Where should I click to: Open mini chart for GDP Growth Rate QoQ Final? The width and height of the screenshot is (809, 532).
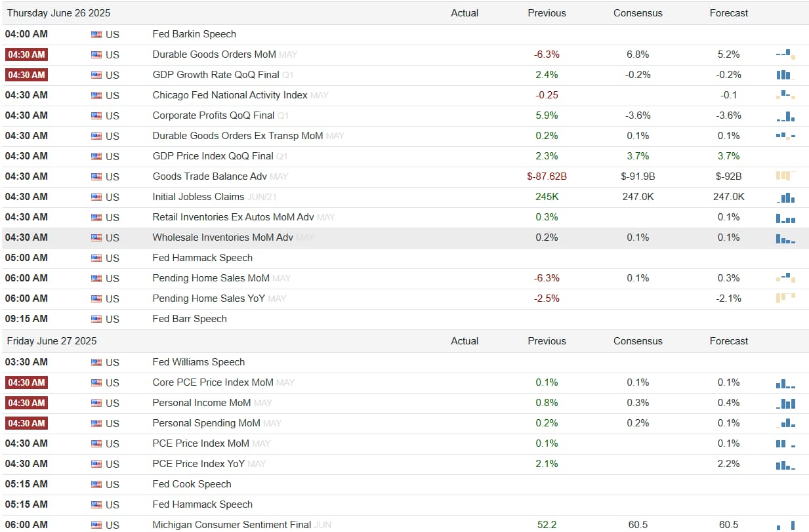click(785, 75)
